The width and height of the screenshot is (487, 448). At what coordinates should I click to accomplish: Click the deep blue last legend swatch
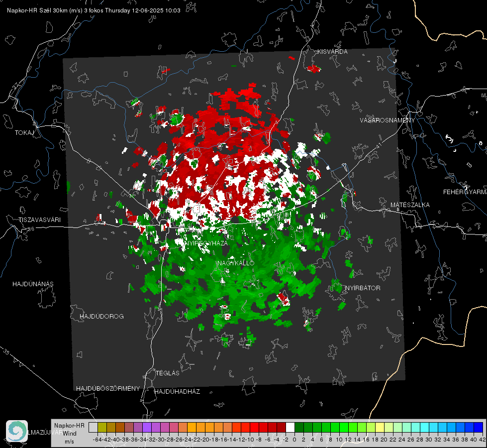pos(479,427)
